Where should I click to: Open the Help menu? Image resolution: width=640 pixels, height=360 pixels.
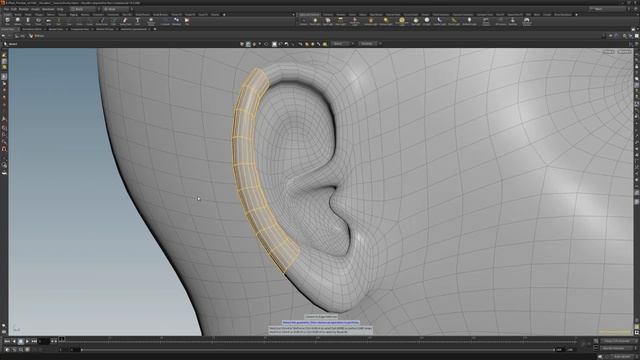tap(60, 9)
